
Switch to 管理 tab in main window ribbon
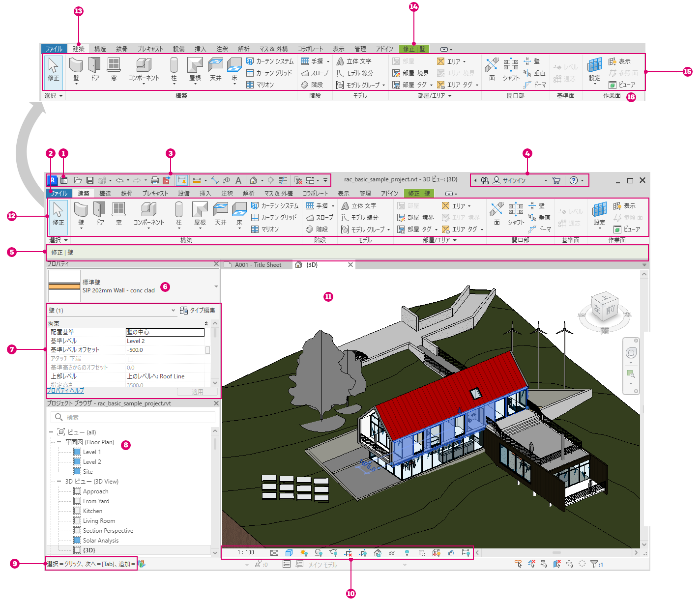click(365, 193)
